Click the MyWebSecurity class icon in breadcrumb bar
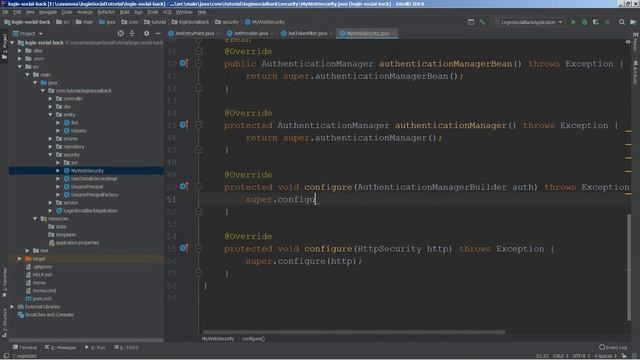Image resolution: width=640 pixels, height=360 pixels. 247,22
